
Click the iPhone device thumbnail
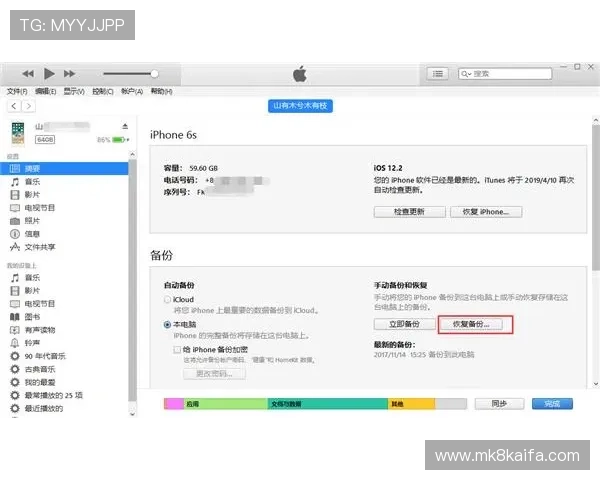tap(18, 133)
